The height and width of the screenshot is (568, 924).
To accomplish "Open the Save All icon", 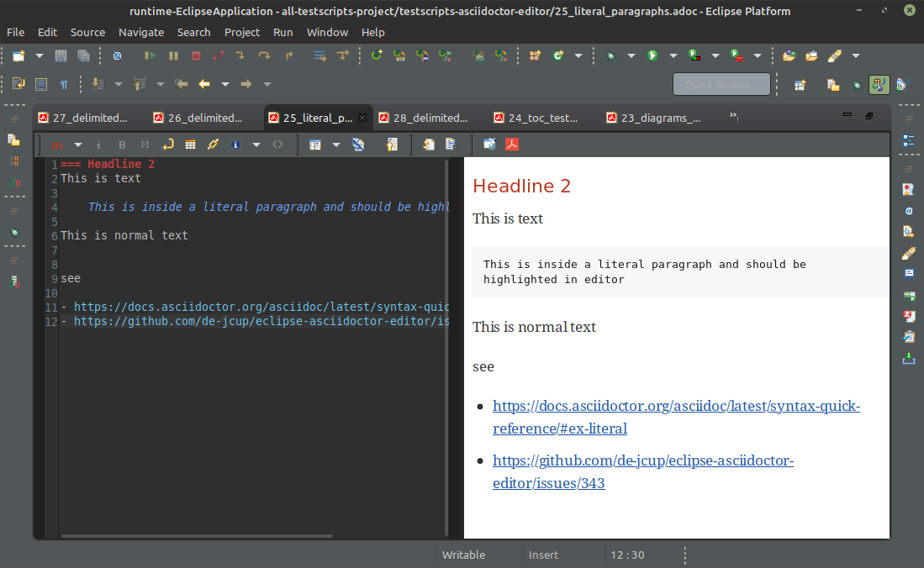I will point(82,55).
